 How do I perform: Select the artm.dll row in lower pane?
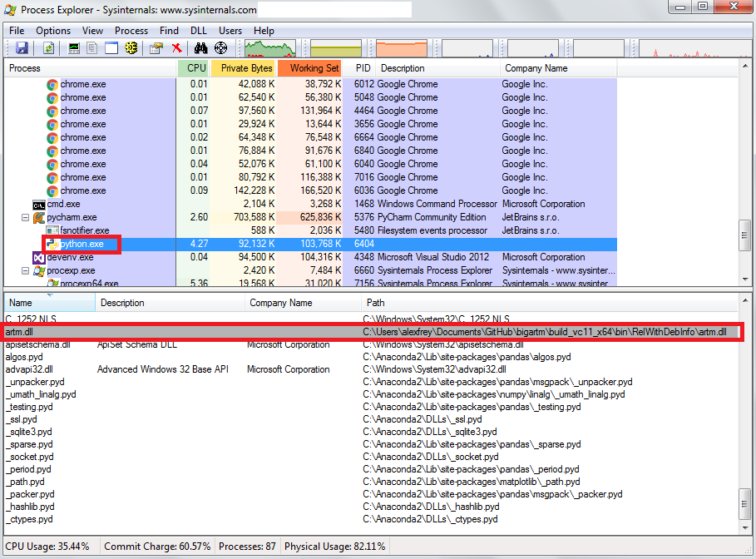pyautogui.click(x=371, y=332)
